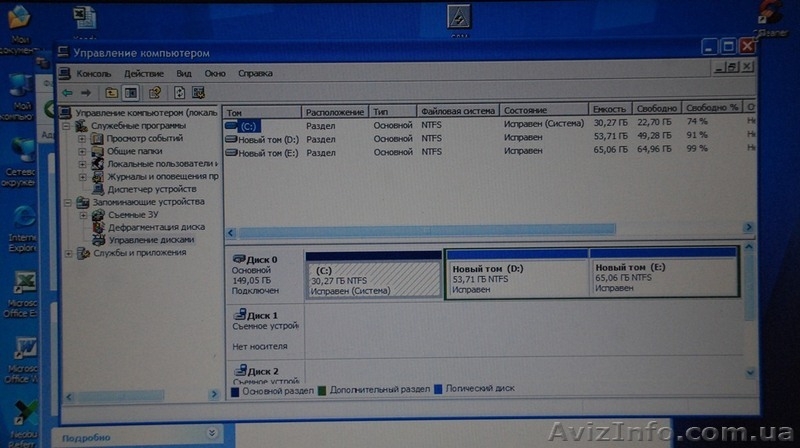Click the 49,28 ГБ free space cell
Viewport: 800px width, 448px height.
(654, 136)
